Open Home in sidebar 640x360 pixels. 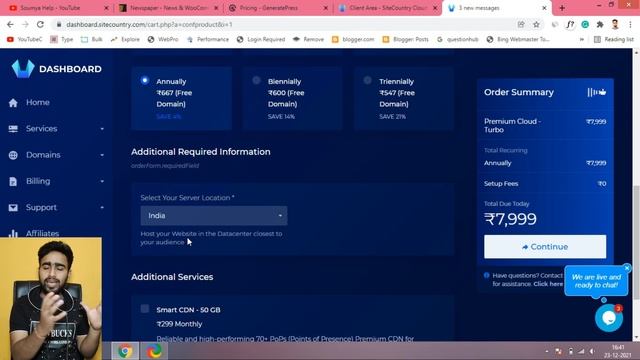coord(38,102)
